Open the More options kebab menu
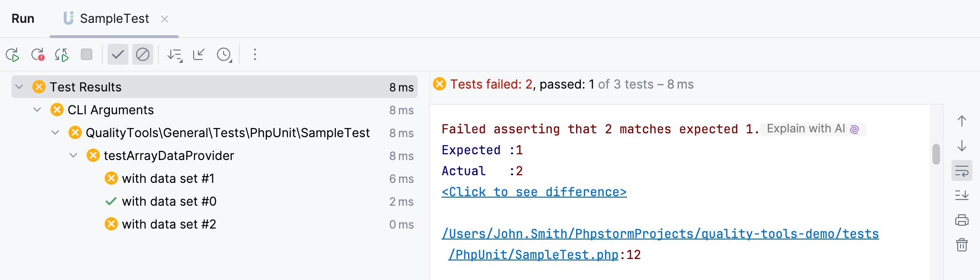The width and height of the screenshot is (980, 280). [x=255, y=54]
